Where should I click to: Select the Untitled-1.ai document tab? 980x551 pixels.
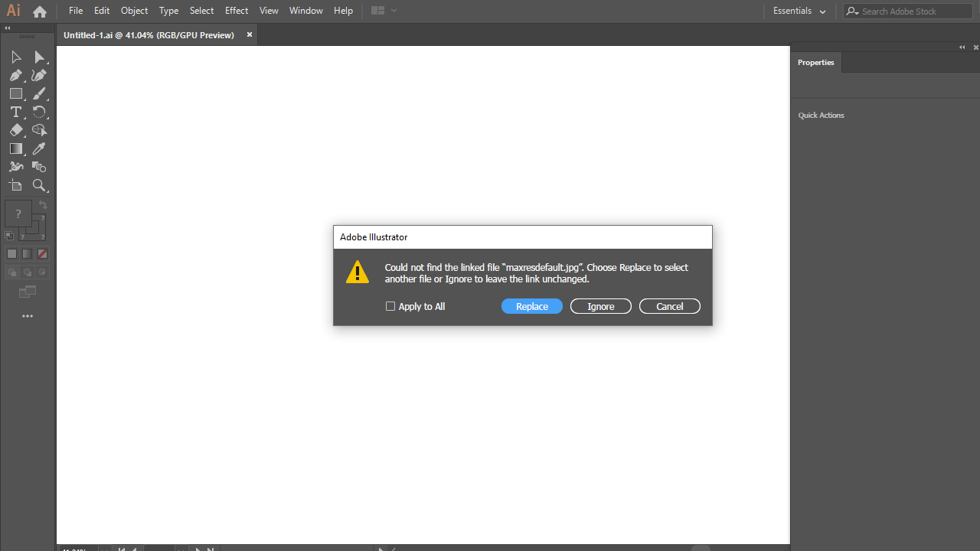149,35
